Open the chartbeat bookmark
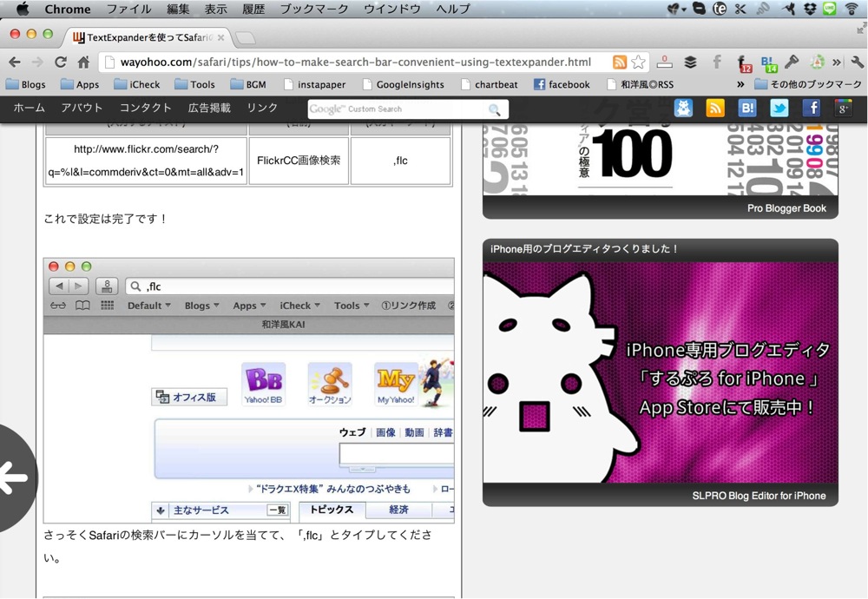The height and width of the screenshot is (599, 868). pos(490,85)
